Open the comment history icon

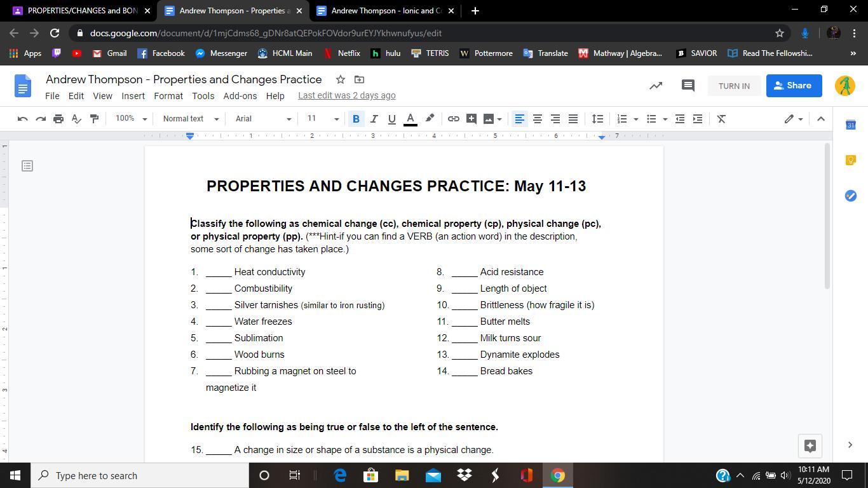[688, 86]
